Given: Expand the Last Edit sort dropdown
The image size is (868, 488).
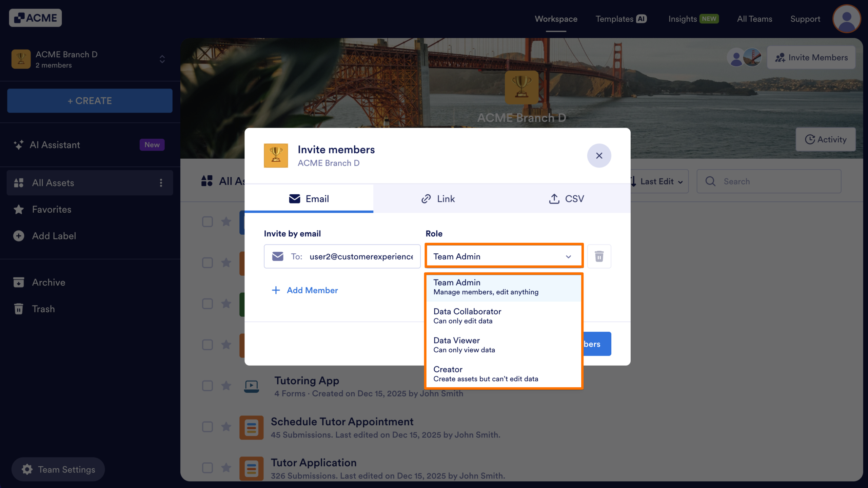Looking at the screenshot, I should (657, 181).
